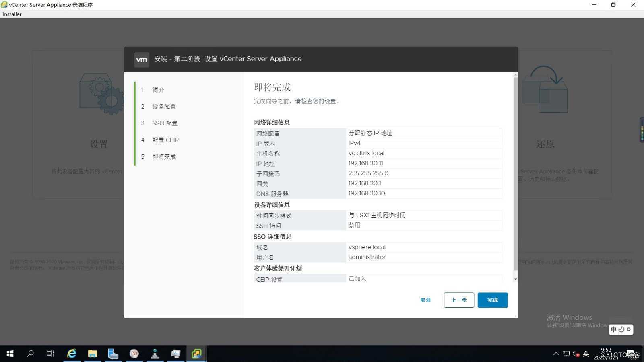Screen dimensions: 644x362
Task: Click the network tray icon
Action: (x=566, y=354)
